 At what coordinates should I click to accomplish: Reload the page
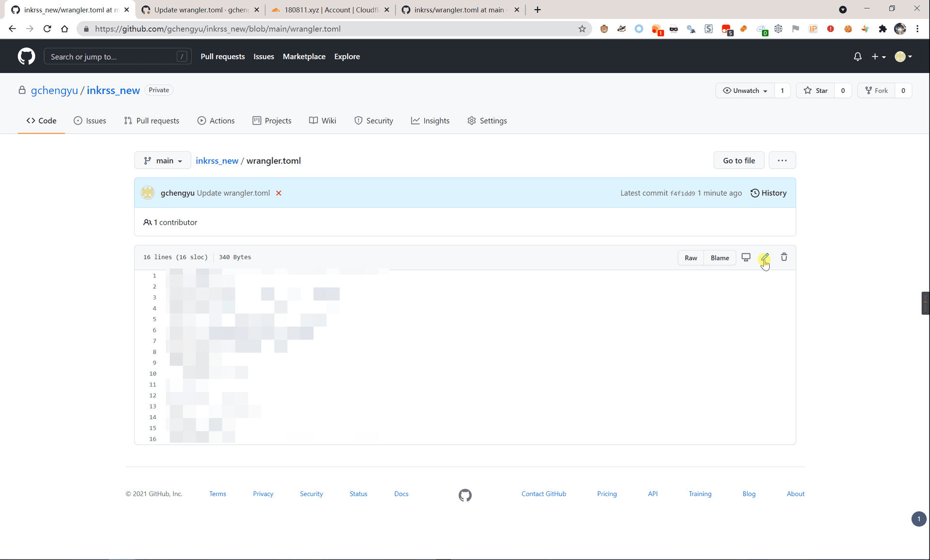click(x=47, y=29)
